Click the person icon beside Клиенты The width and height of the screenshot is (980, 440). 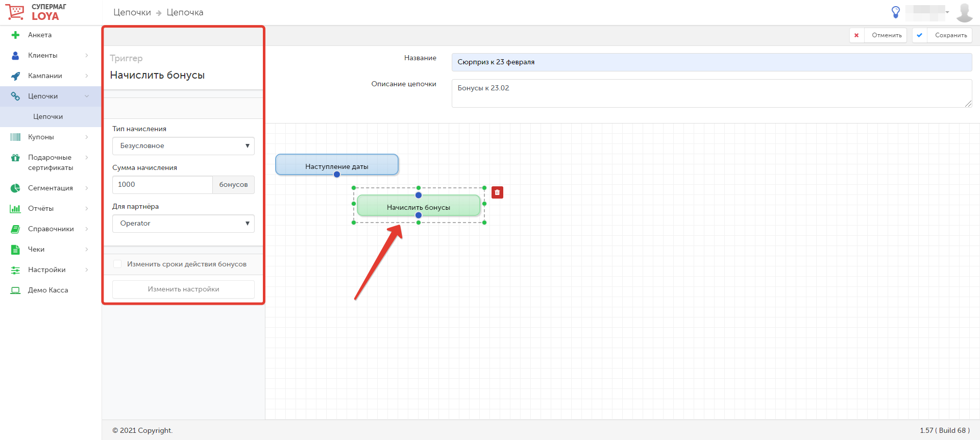(15, 56)
